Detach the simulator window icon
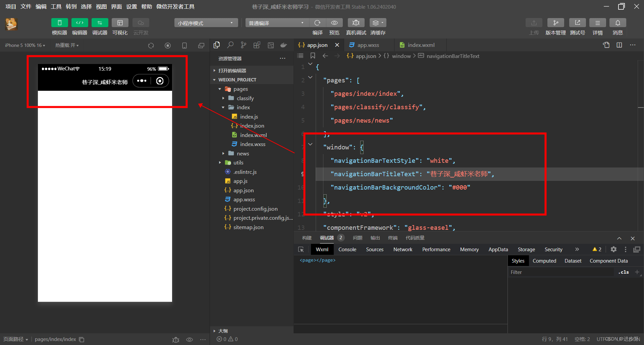The image size is (644, 345). 201,46
